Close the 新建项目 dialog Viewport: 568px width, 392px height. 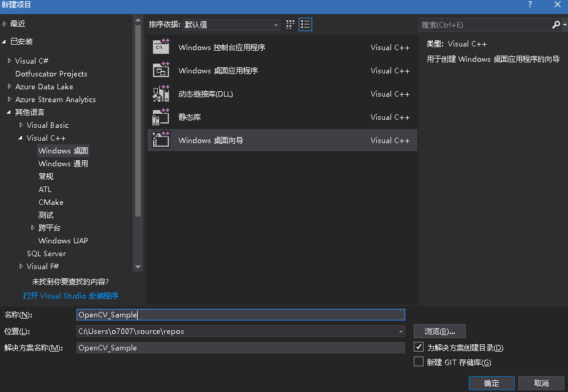click(558, 5)
